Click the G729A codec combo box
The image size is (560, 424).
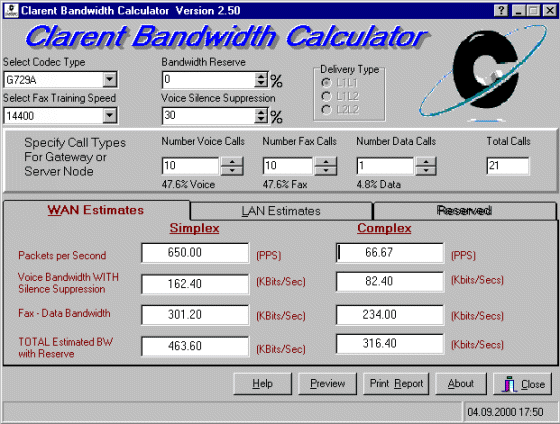pyautogui.click(x=60, y=79)
